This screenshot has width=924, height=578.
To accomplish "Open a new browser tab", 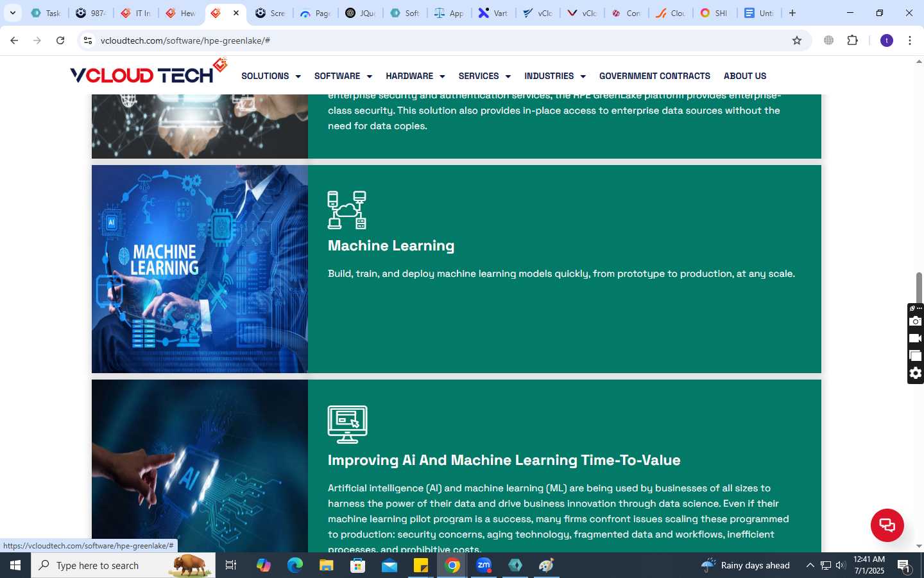I will click(792, 13).
